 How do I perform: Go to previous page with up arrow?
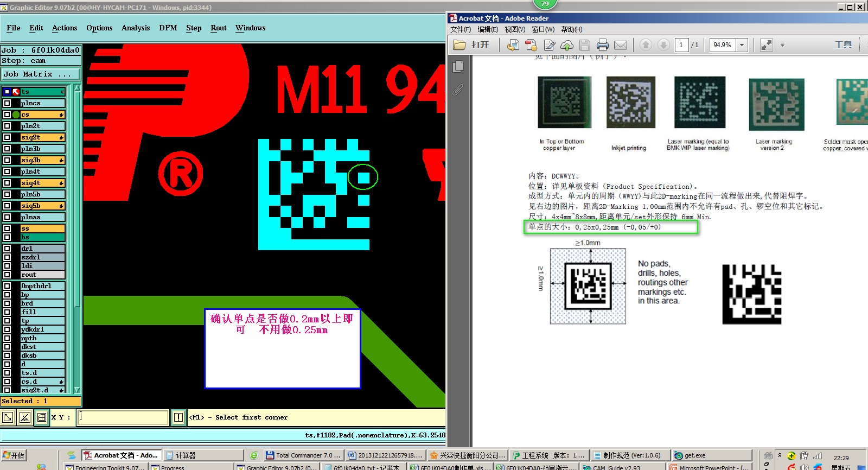tap(646, 45)
